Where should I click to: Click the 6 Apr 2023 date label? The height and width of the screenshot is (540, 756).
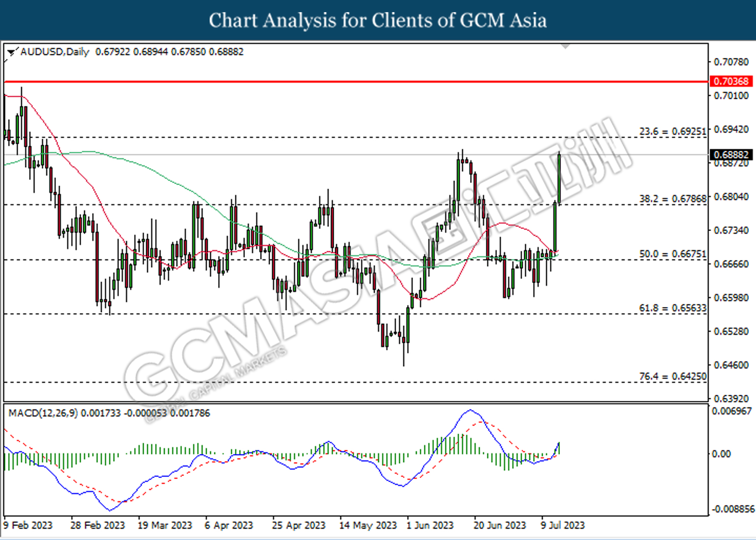229,525
